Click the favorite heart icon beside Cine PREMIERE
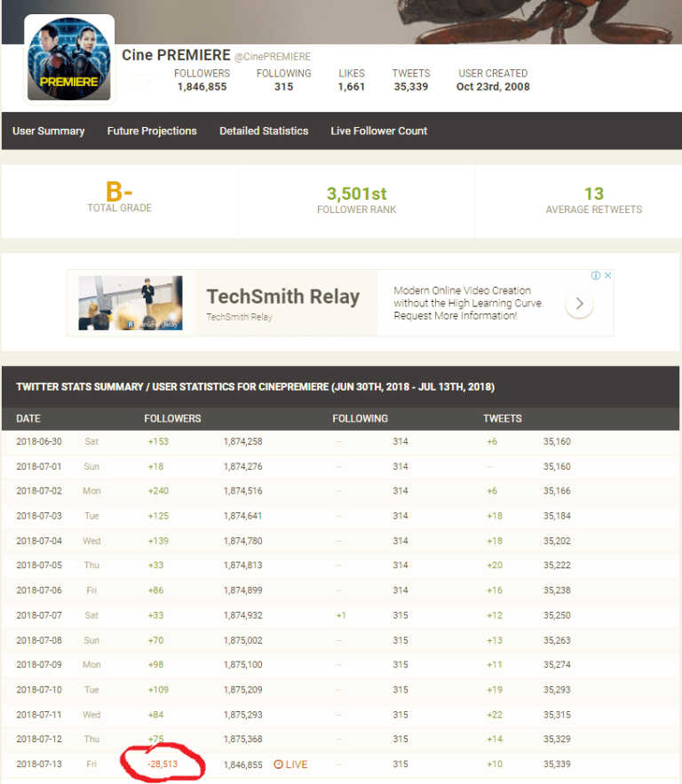This screenshot has width=682, height=784. tap(139, 81)
